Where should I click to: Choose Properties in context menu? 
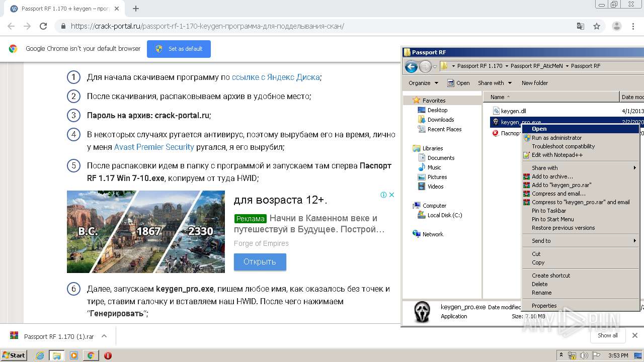pyautogui.click(x=580, y=306)
